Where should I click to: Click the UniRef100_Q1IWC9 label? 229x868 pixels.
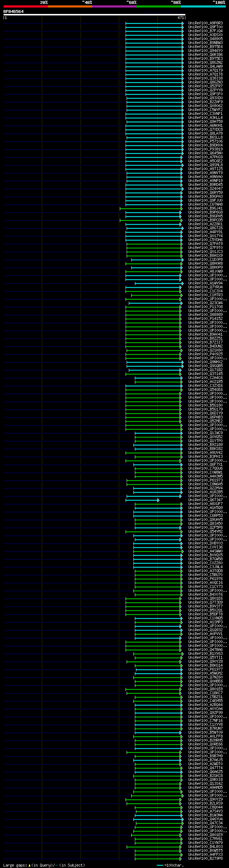point(205,433)
